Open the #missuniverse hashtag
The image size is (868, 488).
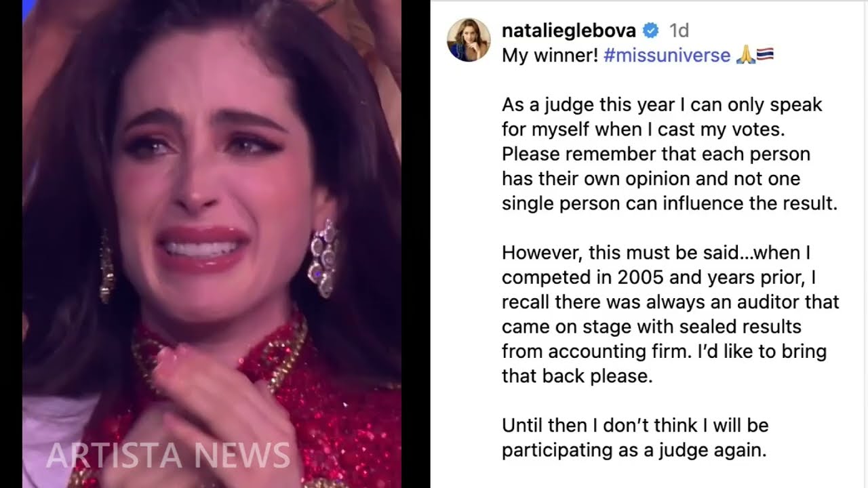(x=667, y=56)
